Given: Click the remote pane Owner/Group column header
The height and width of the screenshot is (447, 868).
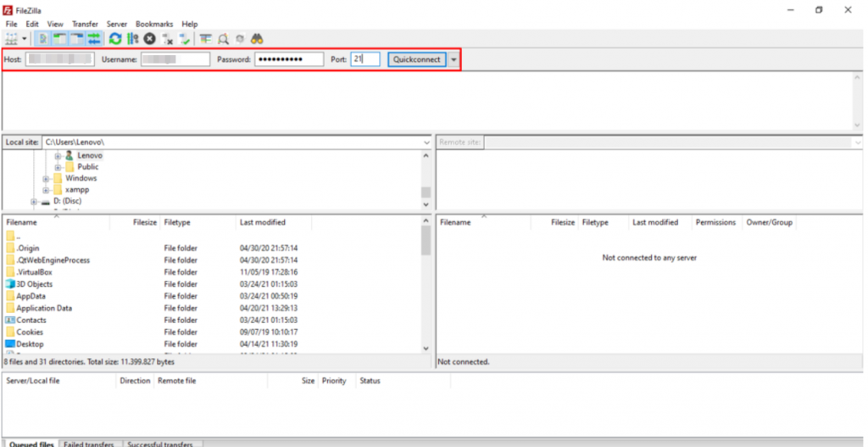Looking at the screenshot, I should [769, 222].
